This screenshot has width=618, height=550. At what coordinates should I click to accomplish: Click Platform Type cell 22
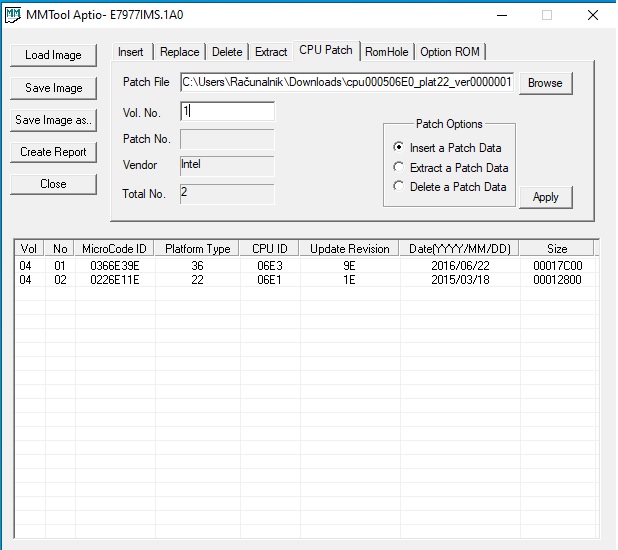click(197, 280)
